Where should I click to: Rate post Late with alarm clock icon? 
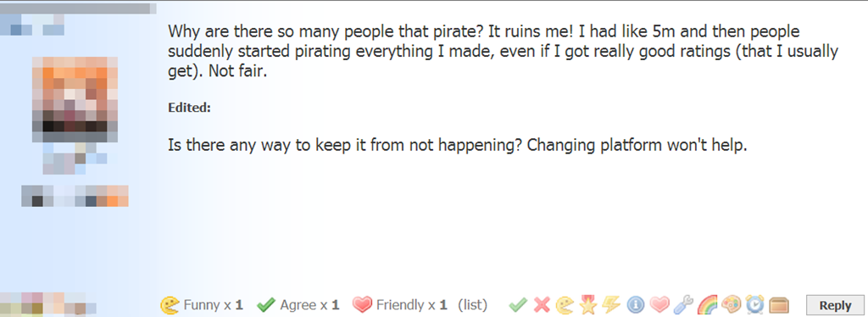pyautogui.click(x=754, y=304)
